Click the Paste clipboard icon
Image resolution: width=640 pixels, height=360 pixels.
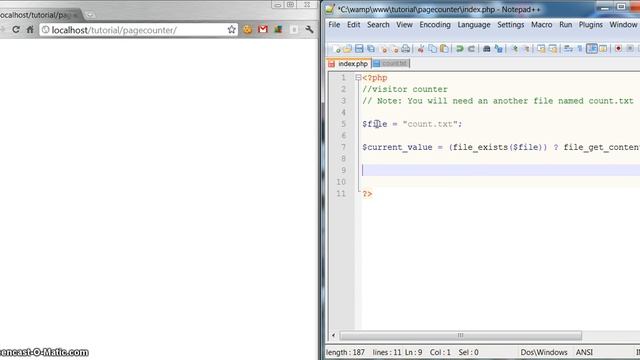point(444,49)
